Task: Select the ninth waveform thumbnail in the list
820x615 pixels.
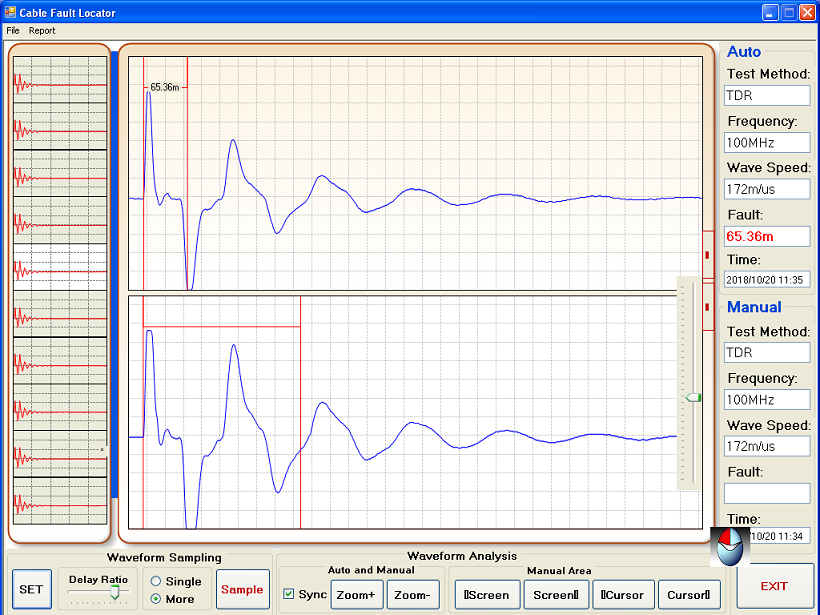Action: point(60,454)
